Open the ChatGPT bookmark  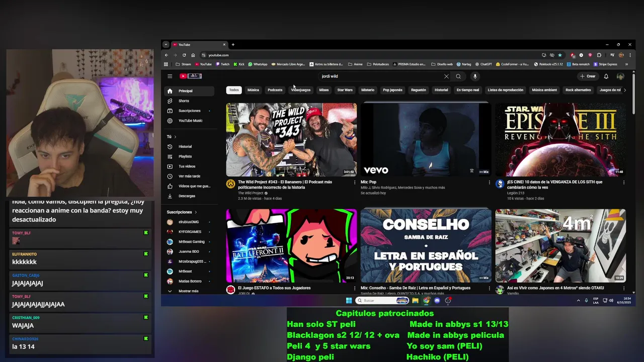(484, 64)
